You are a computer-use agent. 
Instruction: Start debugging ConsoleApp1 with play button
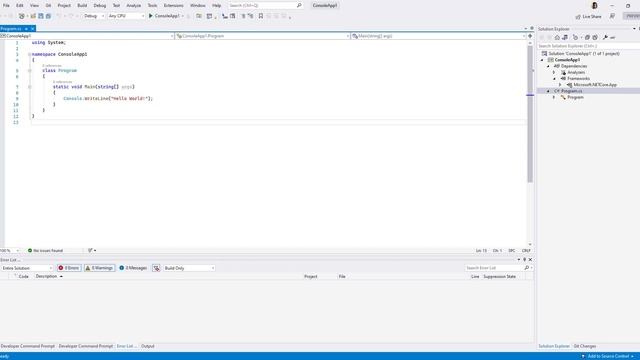coord(164,16)
